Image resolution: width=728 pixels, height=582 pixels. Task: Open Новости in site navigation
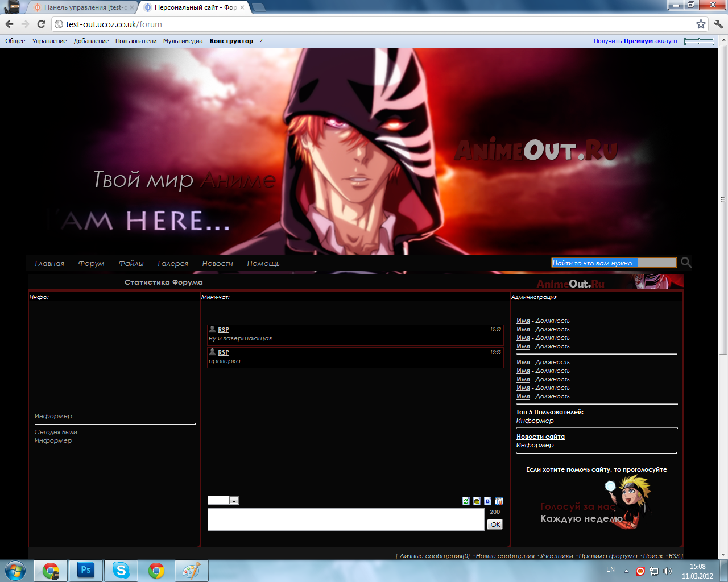point(218,263)
